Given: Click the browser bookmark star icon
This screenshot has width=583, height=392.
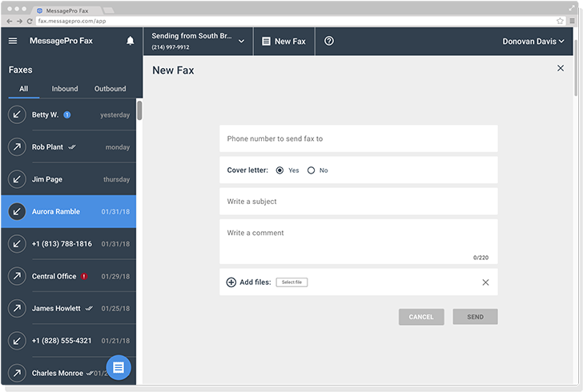Looking at the screenshot, I should [560, 21].
